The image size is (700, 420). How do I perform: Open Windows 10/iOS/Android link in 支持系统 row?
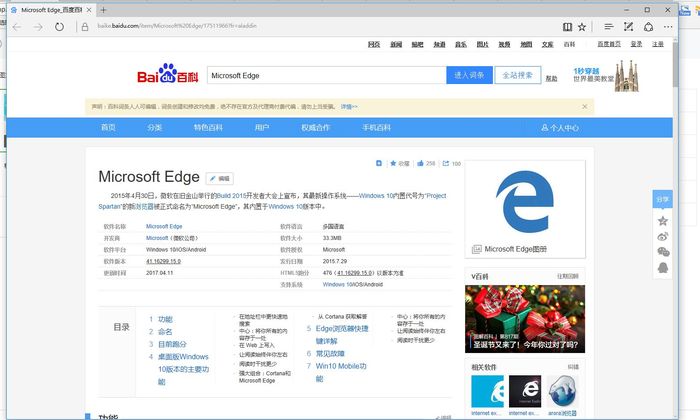tap(353, 284)
